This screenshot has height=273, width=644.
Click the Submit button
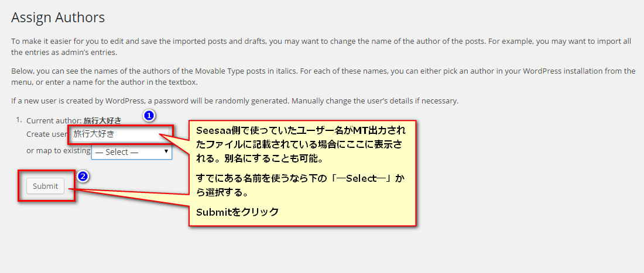[45, 186]
